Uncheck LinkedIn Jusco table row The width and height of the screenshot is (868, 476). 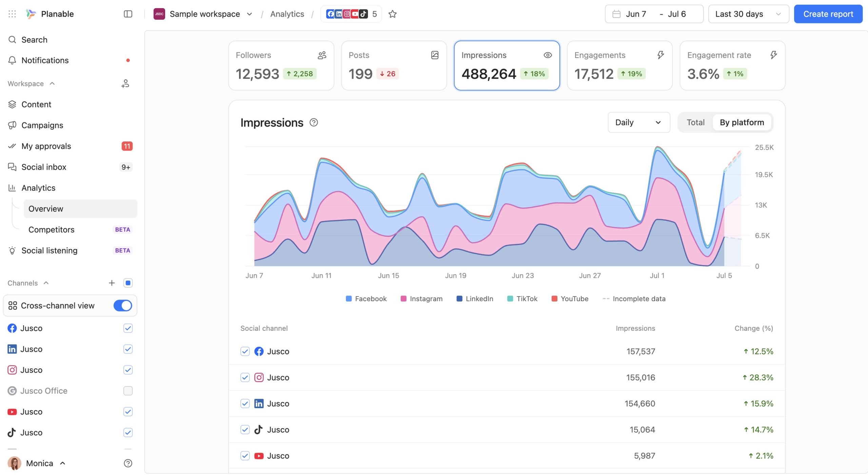[x=245, y=403]
